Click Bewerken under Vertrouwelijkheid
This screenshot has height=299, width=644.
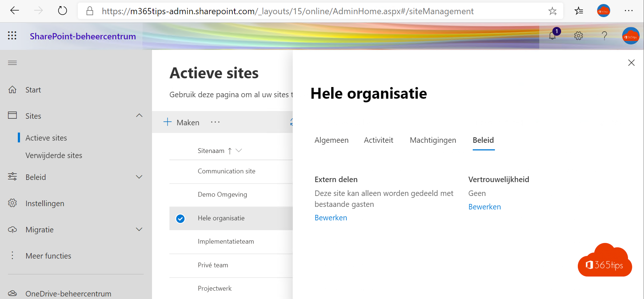click(x=484, y=207)
